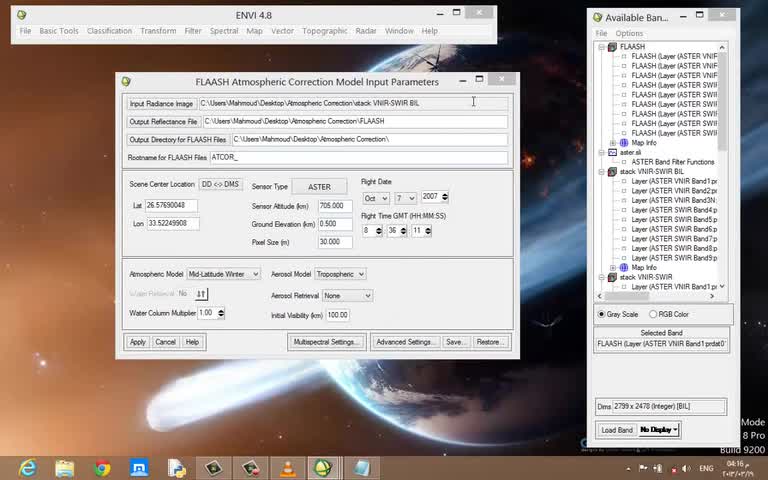Select Layer ASTER VNIR Band2 band box

click(x=624, y=191)
